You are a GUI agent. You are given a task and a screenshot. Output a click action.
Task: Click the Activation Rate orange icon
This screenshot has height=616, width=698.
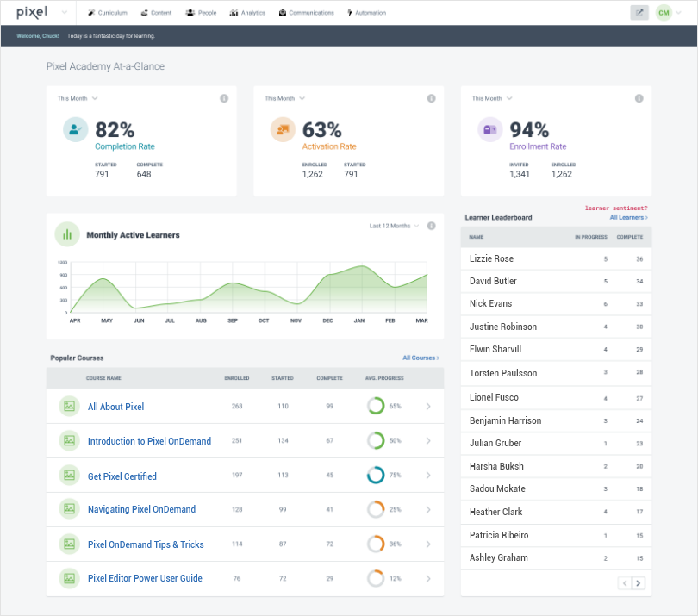tap(283, 129)
